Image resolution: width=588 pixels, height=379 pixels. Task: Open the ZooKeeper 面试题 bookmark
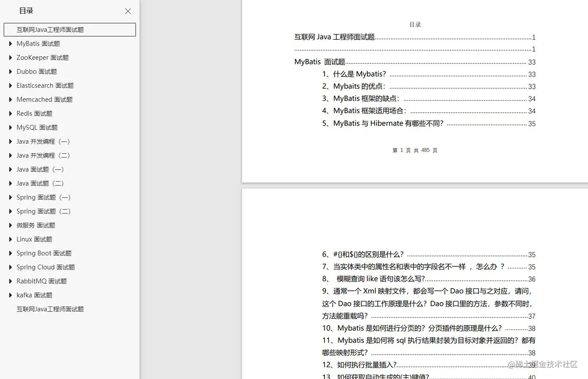tap(43, 58)
